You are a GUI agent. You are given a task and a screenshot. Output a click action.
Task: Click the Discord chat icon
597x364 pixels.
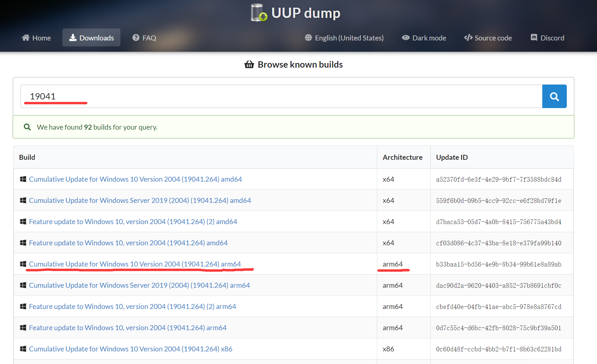(x=534, y=38)
